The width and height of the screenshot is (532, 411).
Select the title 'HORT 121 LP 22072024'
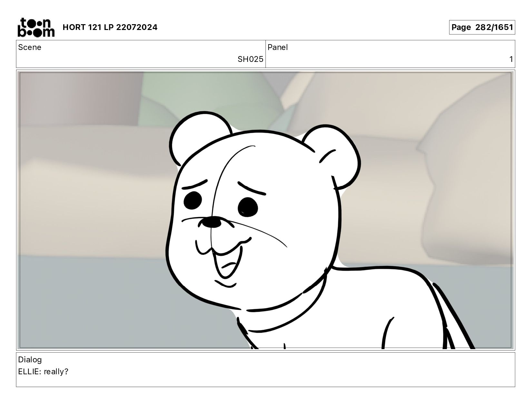tap(110, 27)
